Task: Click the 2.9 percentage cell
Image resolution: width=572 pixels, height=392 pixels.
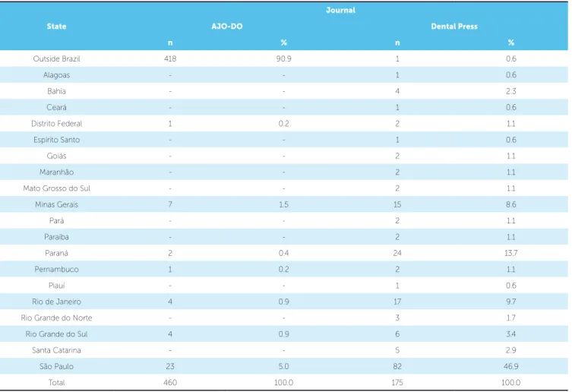Action: click(511, 350)
